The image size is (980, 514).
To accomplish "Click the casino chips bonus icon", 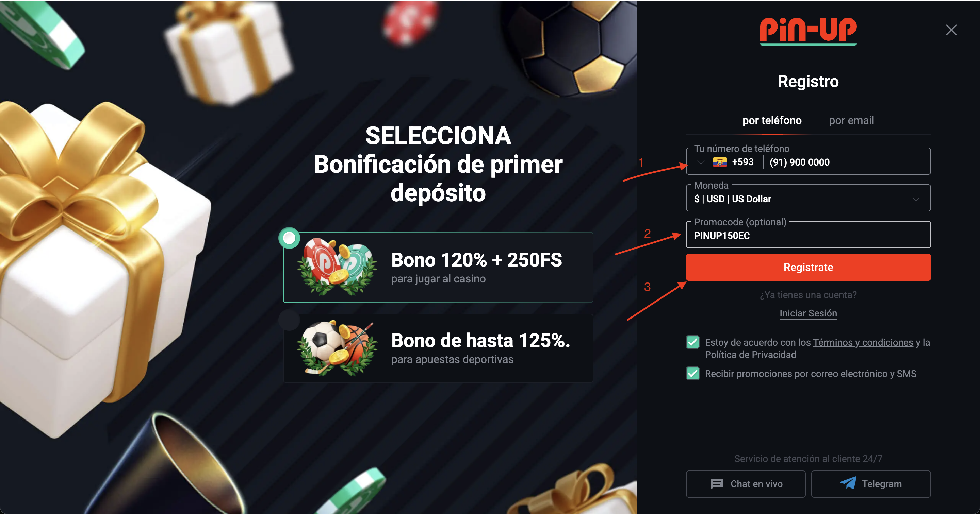I will pos(337,267).
